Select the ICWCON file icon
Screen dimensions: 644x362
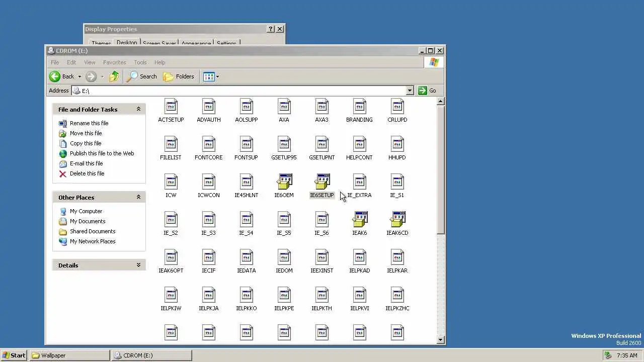pos(209,182)
